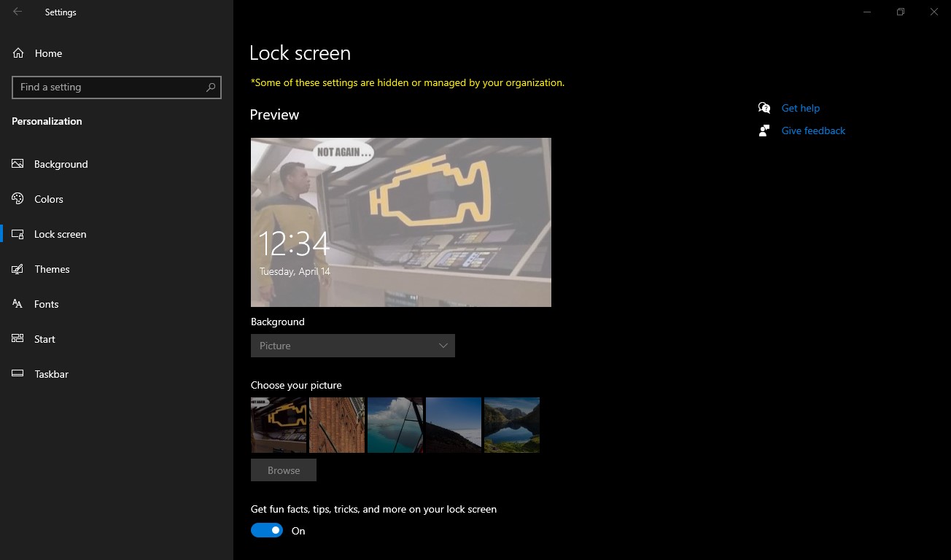This screenshot has height=560, width=951.
Task: Click the Get help chat icon
Action: [764, 108]
